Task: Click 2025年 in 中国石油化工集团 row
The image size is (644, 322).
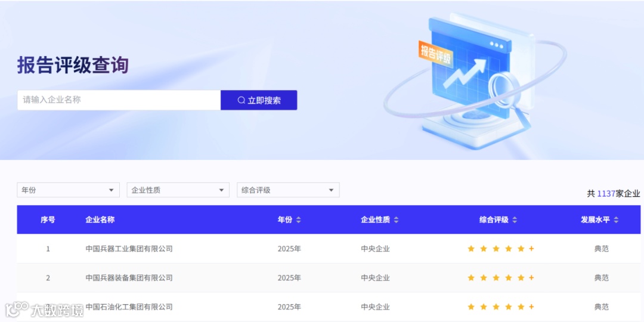Action: 289,307
